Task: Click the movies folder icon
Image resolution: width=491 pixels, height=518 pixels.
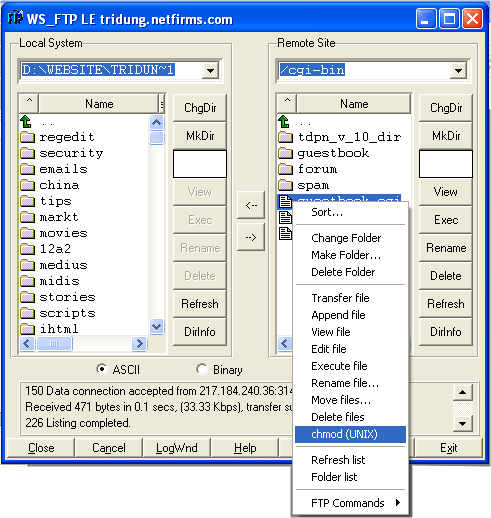Action: click(x=27, y=233)
